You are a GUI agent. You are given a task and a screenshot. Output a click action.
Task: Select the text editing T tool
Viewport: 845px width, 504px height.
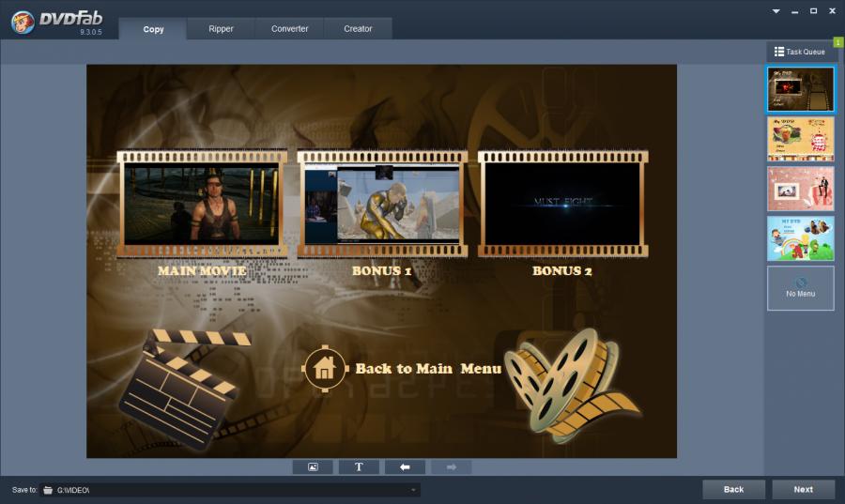(x=359, y=466)
